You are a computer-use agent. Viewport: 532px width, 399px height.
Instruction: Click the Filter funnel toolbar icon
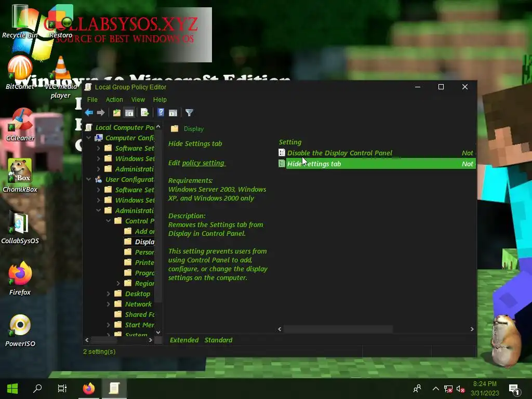pyautogui.click(x=189, y=113)
